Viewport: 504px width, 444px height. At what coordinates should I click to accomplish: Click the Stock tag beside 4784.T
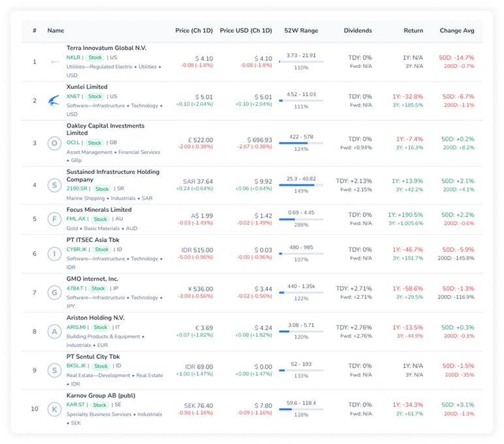tap(98, 288)
